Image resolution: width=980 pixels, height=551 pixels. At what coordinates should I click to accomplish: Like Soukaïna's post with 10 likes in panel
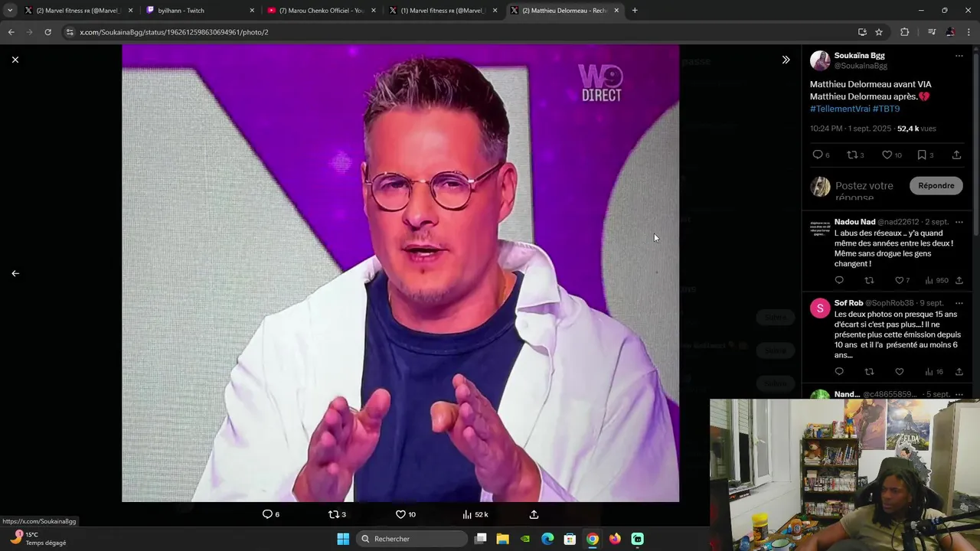tap(887, 155)
